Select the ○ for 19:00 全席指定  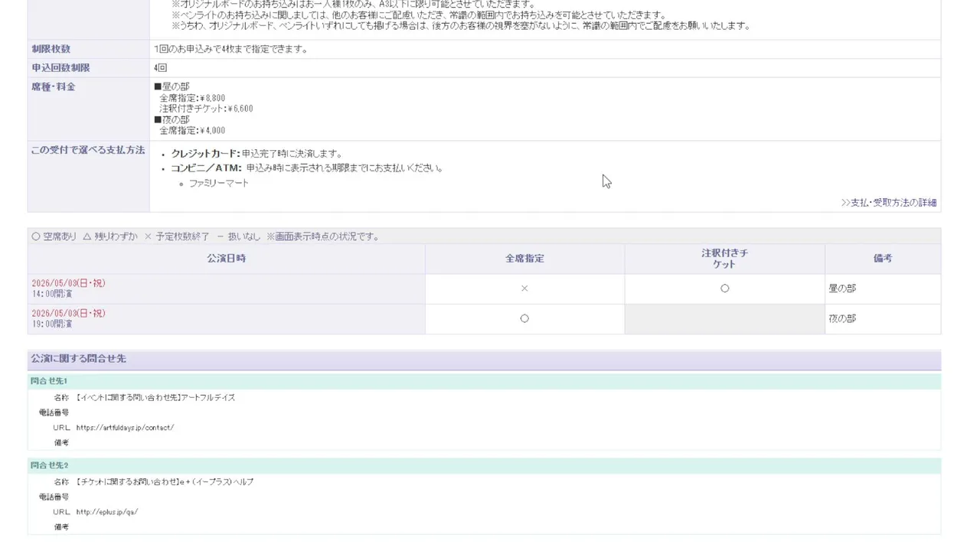coord(524,318)
